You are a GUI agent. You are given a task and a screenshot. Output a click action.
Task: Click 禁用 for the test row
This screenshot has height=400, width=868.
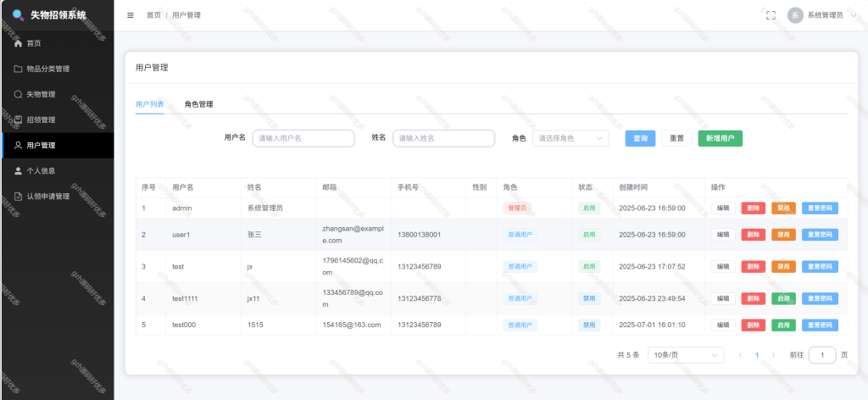783,267
